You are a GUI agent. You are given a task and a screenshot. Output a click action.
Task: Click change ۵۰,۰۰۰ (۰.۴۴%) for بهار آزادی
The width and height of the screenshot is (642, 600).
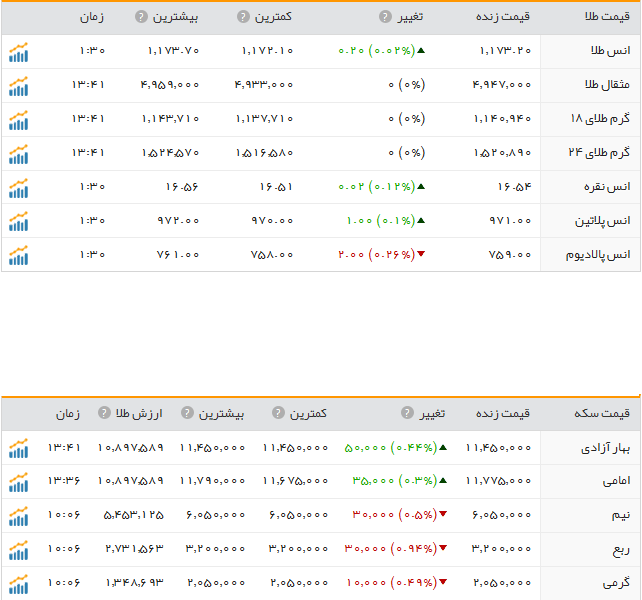(x=396, y=448)
